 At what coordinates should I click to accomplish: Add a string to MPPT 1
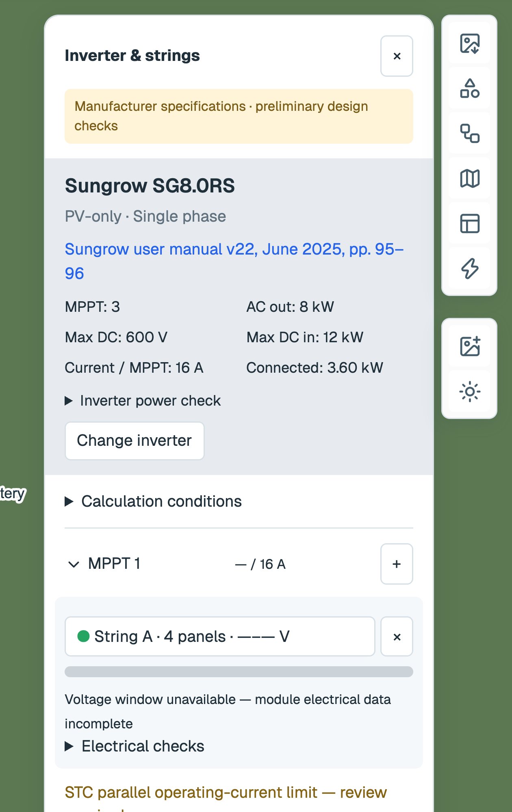397,564
